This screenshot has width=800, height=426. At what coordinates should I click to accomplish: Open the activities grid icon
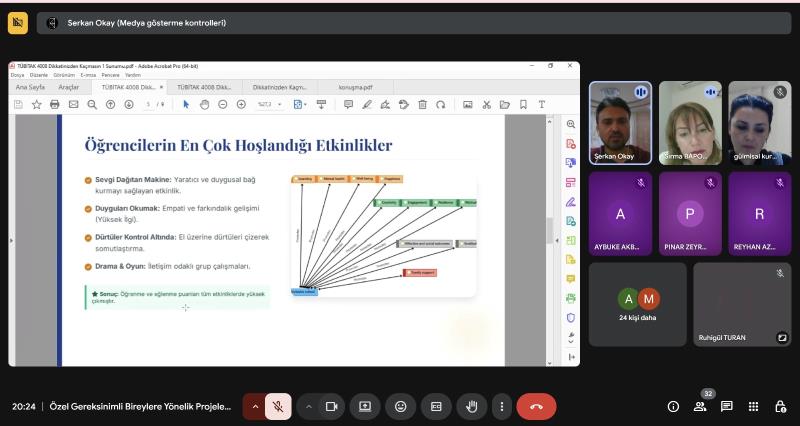point(753,406)
